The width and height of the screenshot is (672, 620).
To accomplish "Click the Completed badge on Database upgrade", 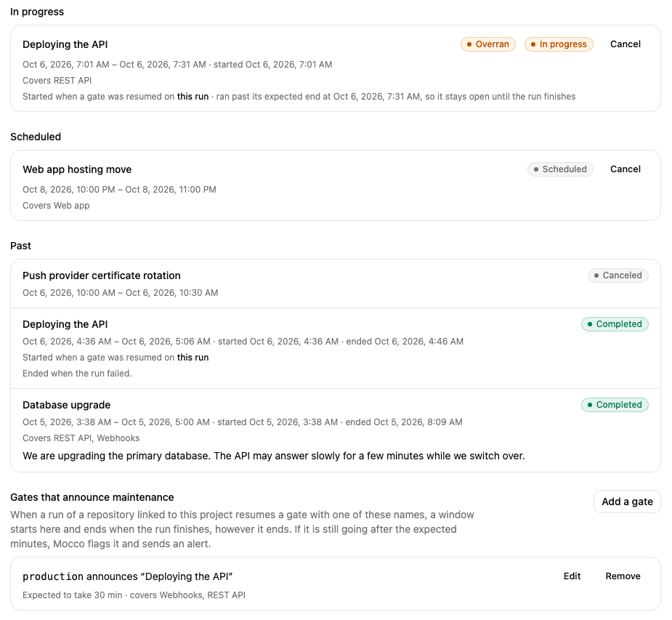I will tap(615, 405).
